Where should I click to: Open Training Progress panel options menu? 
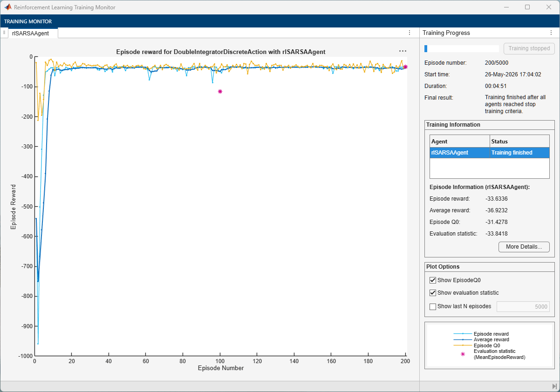click(x=552, y=33)
